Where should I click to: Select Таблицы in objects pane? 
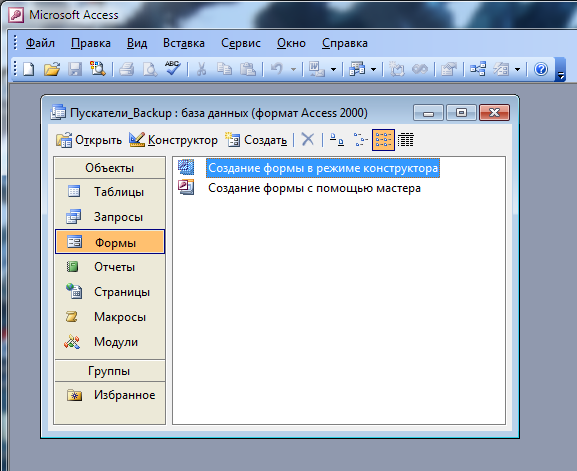pyautogui.click(x=110, y=192)
